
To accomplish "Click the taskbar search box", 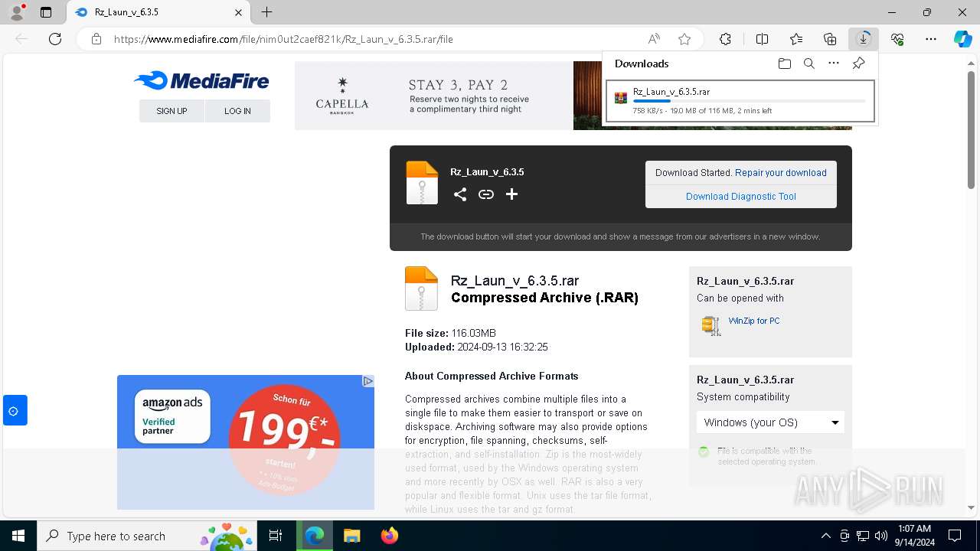I will click(x=147, y=536).
